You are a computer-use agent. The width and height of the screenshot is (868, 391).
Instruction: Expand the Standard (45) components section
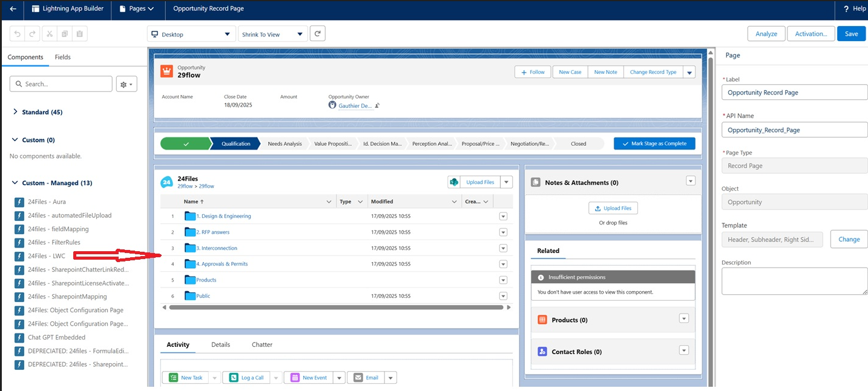[x=42, y=112]
